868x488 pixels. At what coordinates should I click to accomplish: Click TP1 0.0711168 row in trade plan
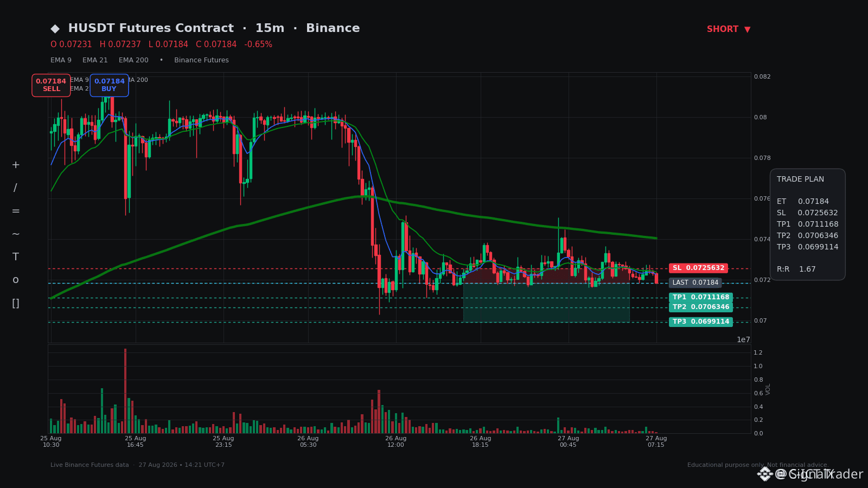(807, 224)
